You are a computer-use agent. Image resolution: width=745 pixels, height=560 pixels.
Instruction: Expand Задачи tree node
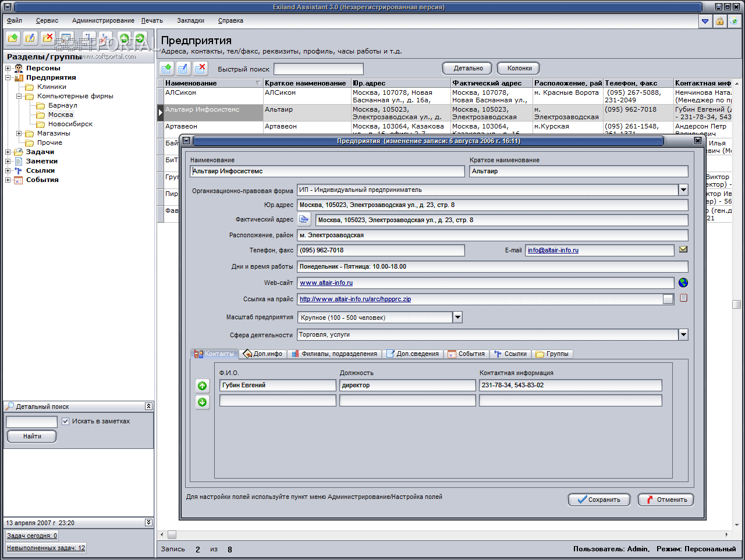click(8, 152)
